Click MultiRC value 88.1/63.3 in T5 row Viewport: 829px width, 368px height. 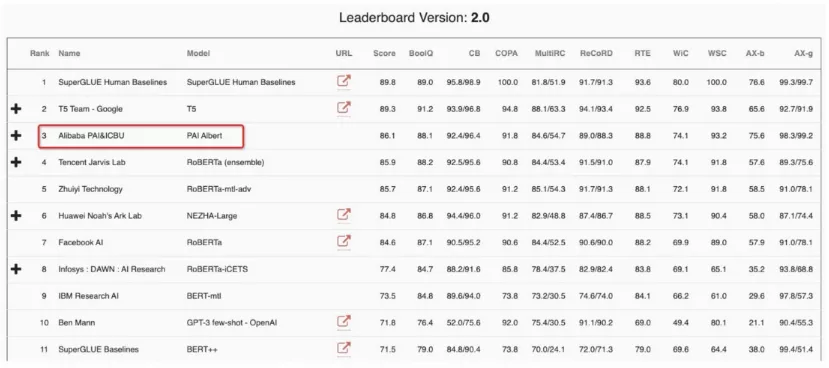(548, 109)
